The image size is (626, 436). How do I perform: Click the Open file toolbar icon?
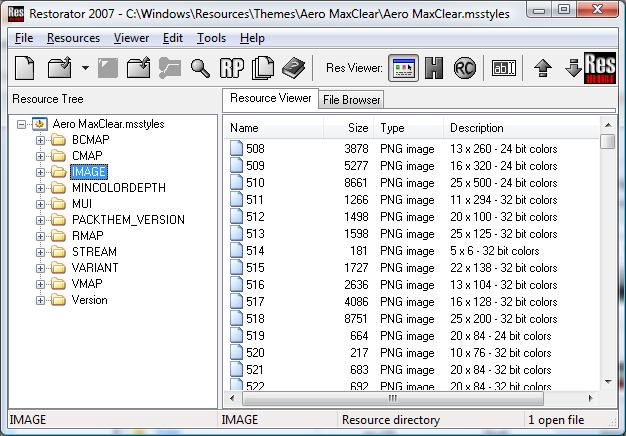[59, 68]
